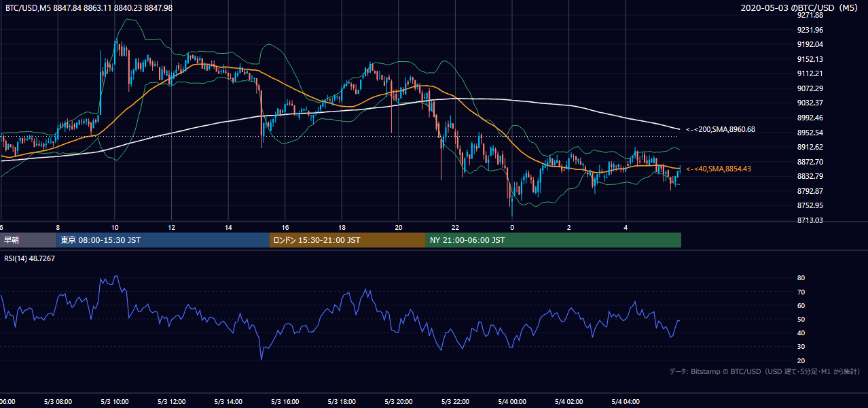Click price axis value 8752.95
Screen dimensions: 868x408
pos(810,205)
